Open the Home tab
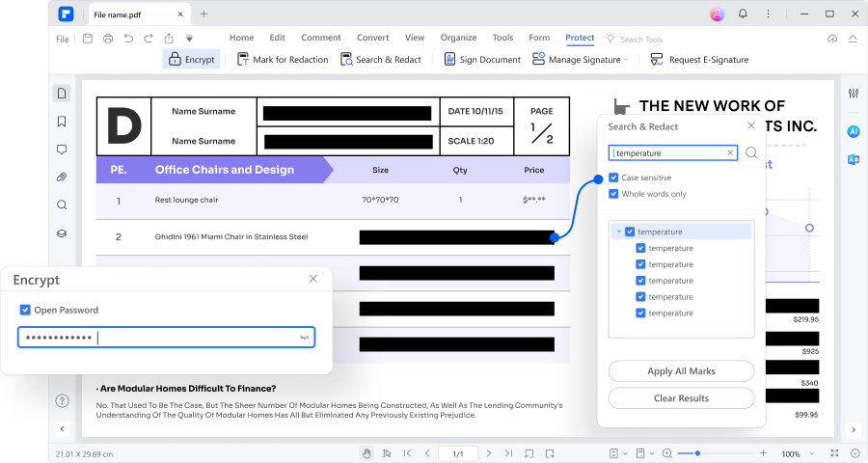 click(x=241, y=38)
